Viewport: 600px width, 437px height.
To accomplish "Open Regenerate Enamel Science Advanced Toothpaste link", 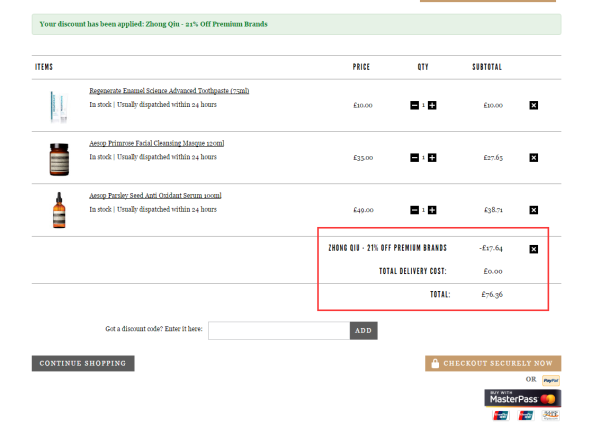I will (x=169, y=91).
